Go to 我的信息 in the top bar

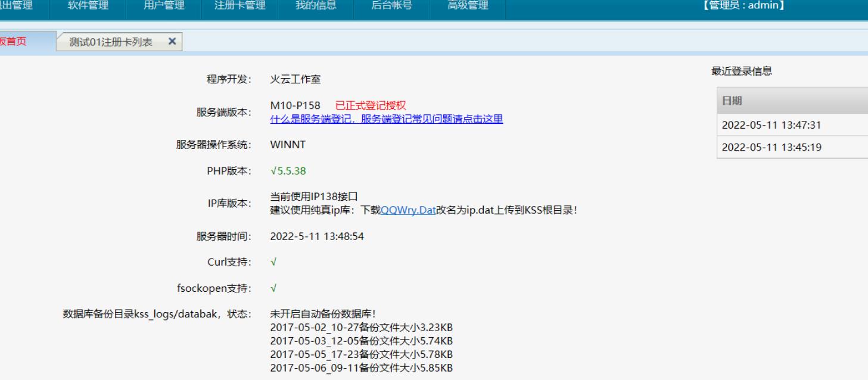coord(316,7)
